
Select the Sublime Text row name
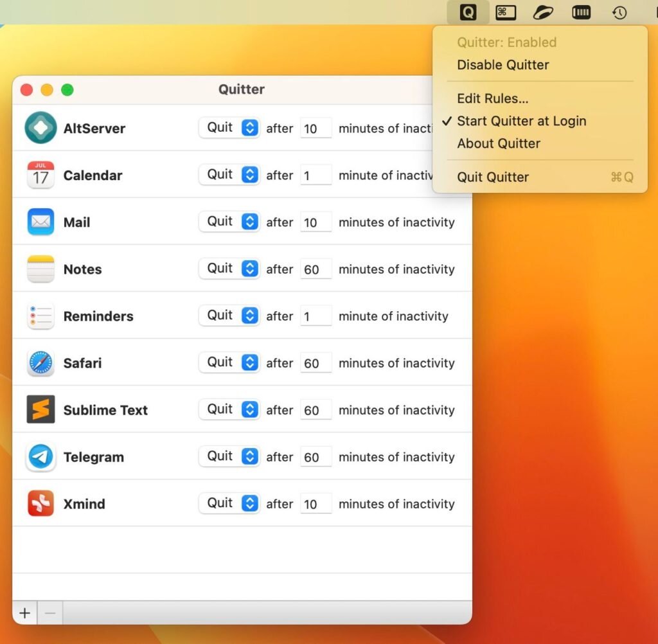click(x=105, y=410)
